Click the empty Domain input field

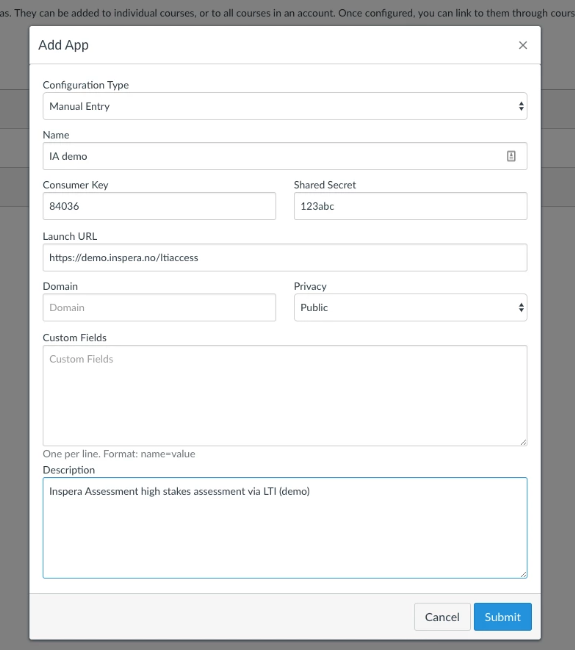point(159,308)
